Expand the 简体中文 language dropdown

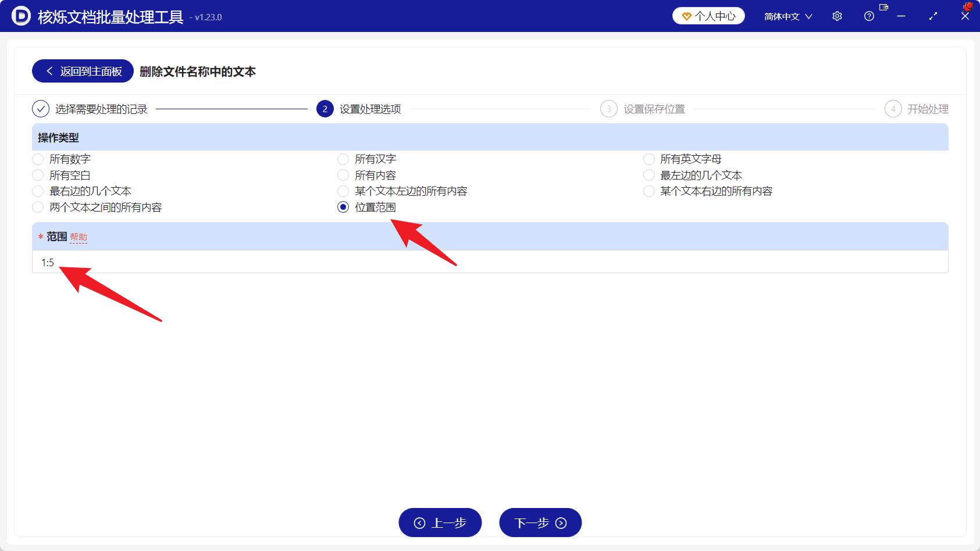pyautogui.click(x=788, y=16)
